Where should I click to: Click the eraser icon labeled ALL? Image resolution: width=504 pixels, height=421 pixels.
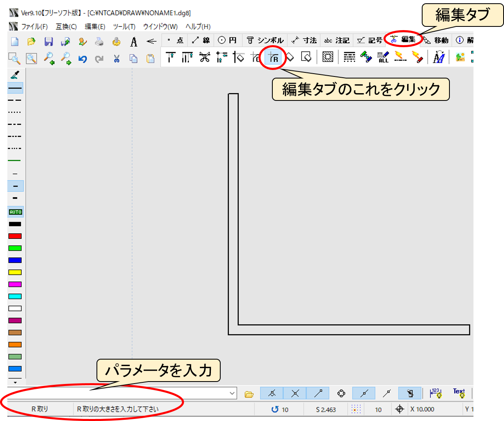383,57
